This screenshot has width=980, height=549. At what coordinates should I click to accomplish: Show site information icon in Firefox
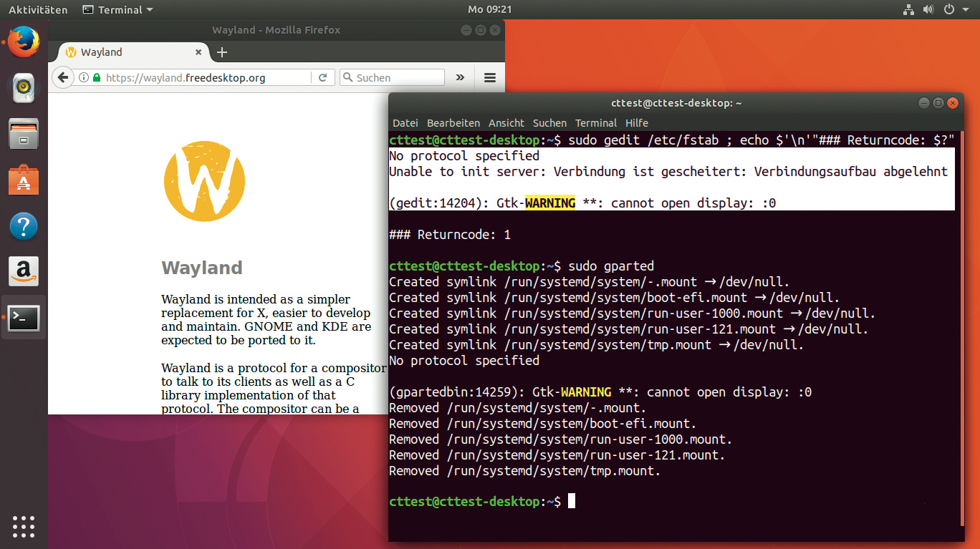(84, 77)
